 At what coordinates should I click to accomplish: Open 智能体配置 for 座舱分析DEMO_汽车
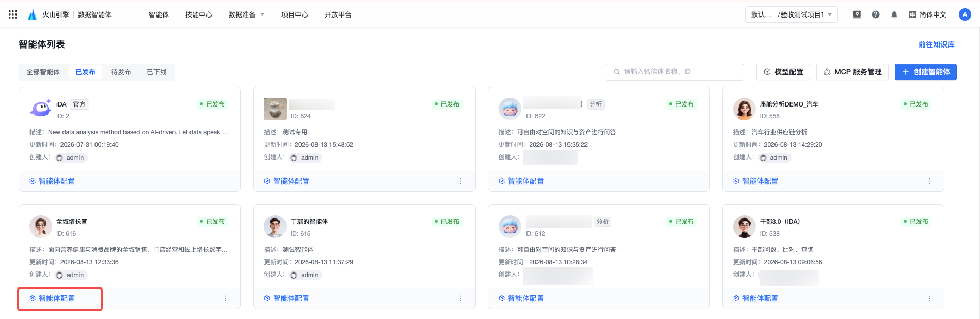pos(755,181)
